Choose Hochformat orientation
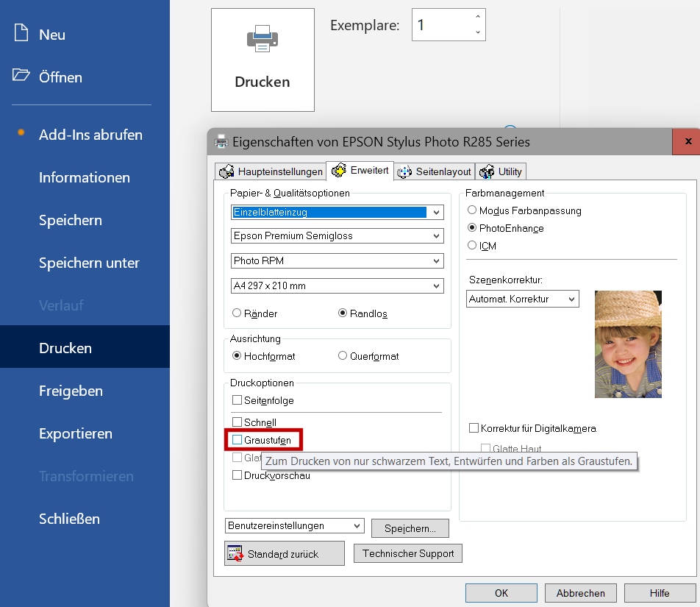The height and width of the screenshot is (607, 700). (x=237, y=355)
